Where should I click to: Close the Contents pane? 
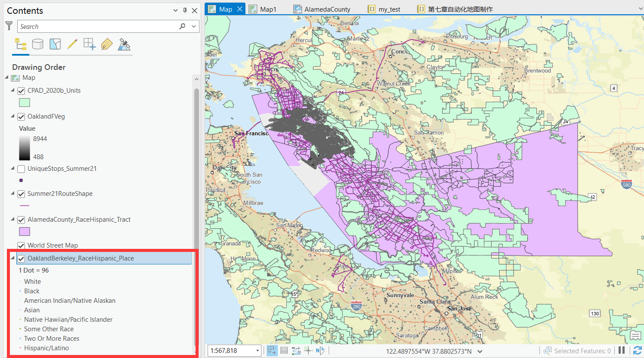194,10
